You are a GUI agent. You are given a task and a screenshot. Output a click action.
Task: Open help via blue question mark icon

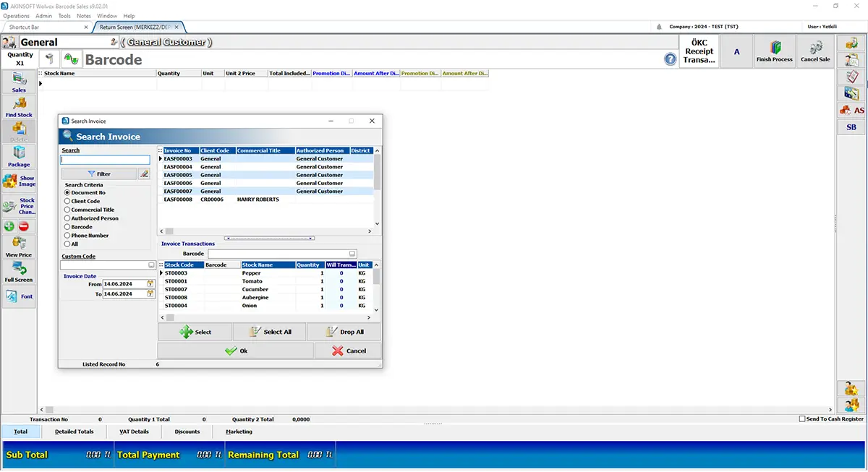[x=671, y=59]
